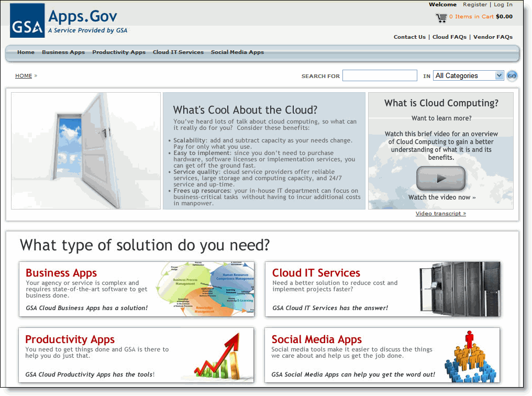This screenshot has height=396, width=532.
Task: Open the All Categories dropdown
Action: (x=468, y=75)
